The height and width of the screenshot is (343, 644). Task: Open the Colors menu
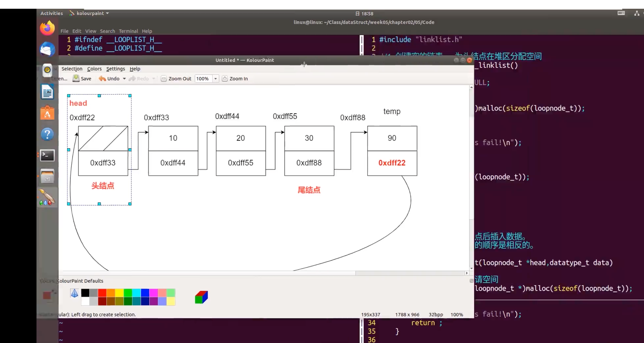coord(94,69)
